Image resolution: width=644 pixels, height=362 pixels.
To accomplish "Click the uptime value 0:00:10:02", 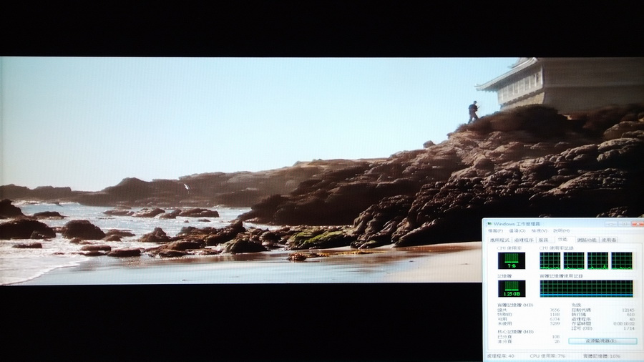I will pos(624,324).
